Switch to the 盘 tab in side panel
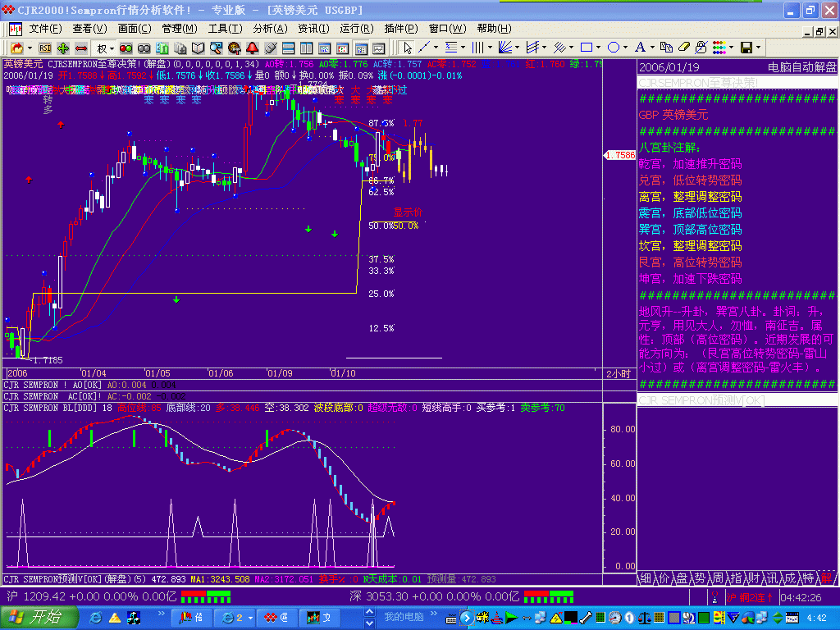The image size is (840, 630). [682, 578]
